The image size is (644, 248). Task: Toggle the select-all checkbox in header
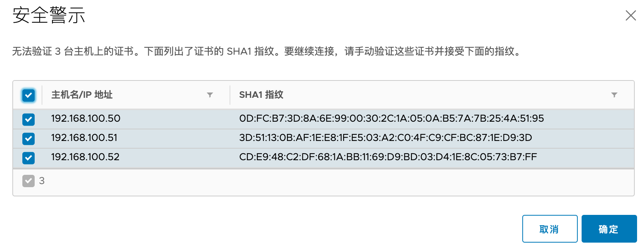pyautogui.click(x=29, y=95)
